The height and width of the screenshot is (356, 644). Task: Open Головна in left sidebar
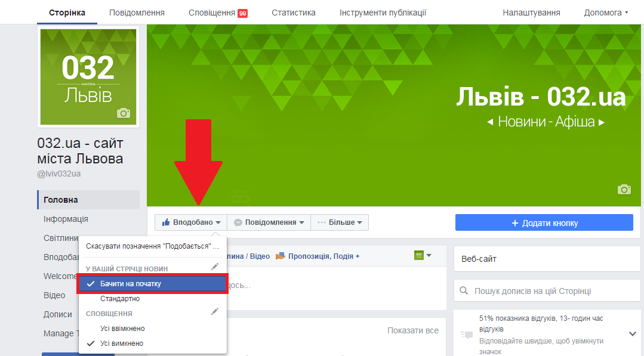click(88, 200)
